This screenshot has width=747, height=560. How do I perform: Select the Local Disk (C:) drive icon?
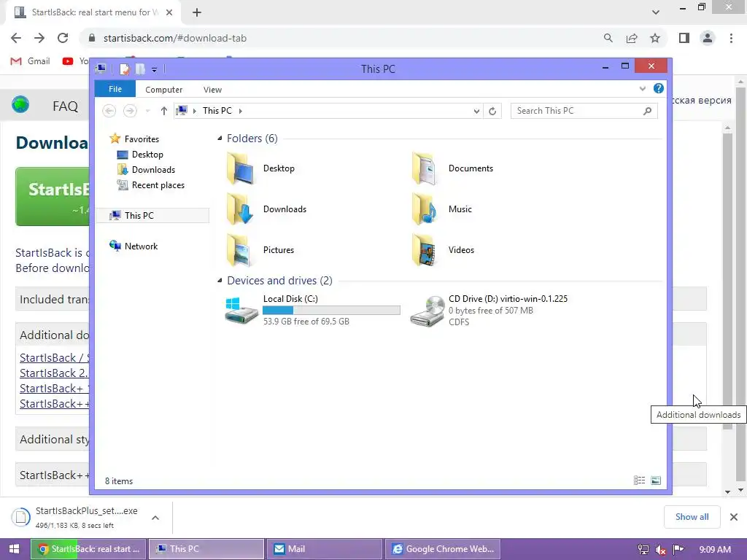(241, 310)
